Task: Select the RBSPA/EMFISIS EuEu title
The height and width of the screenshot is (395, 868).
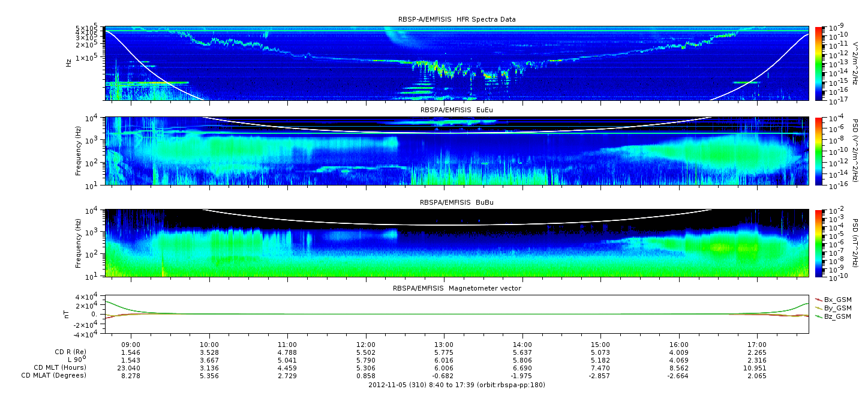Action: (456, 110)
